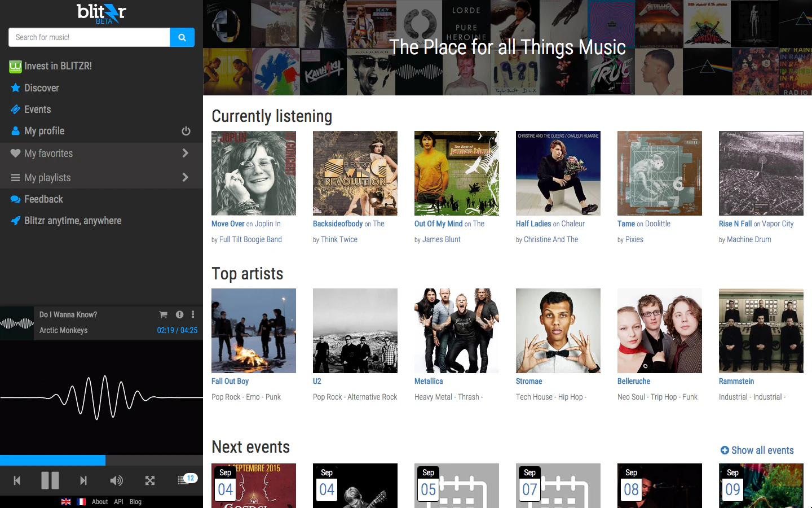Open Blitzr anytime, anywhere link
The height and width of the screenshot is (508, 812).
tap(66, 221)
